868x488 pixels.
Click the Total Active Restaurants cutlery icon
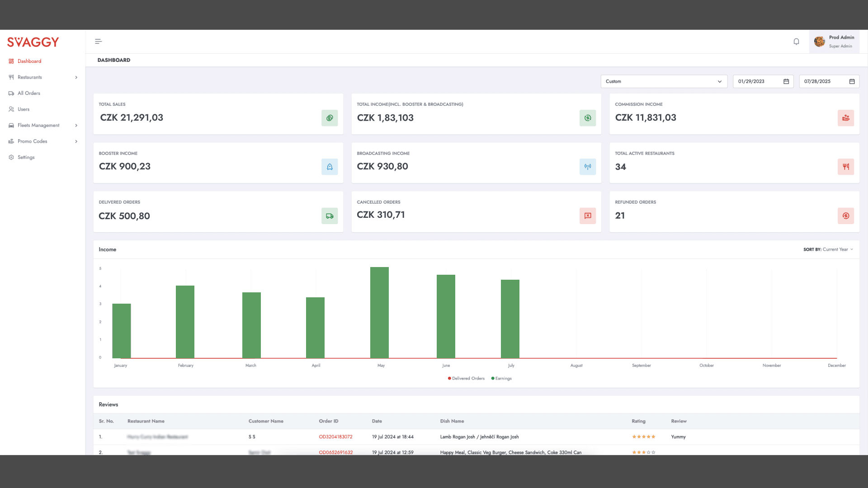(x=846, y=167)
